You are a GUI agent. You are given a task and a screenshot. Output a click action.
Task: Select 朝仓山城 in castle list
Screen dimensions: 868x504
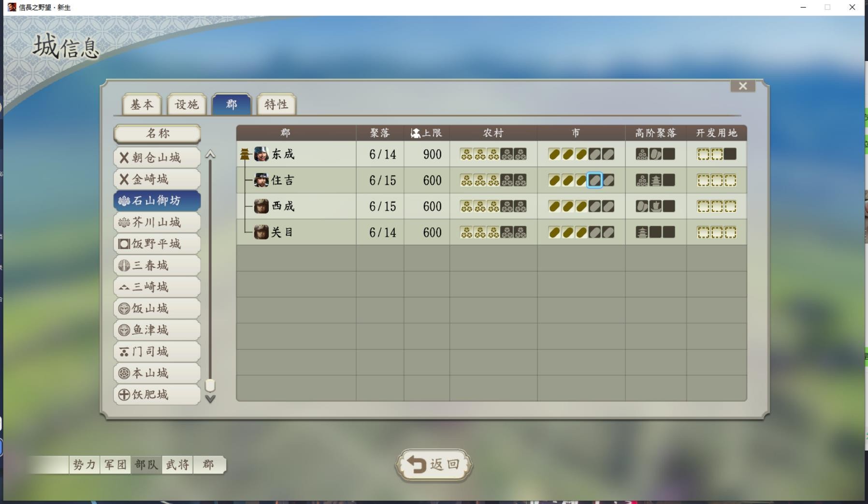[158, 158]
